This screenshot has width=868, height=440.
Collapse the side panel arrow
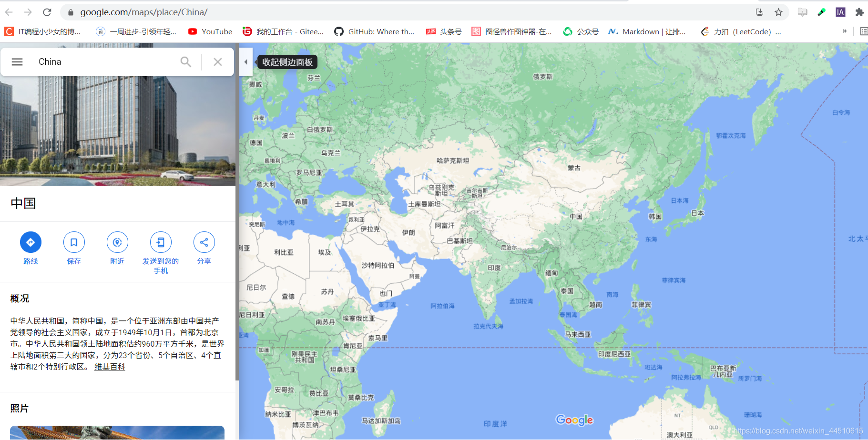(245, 62)
